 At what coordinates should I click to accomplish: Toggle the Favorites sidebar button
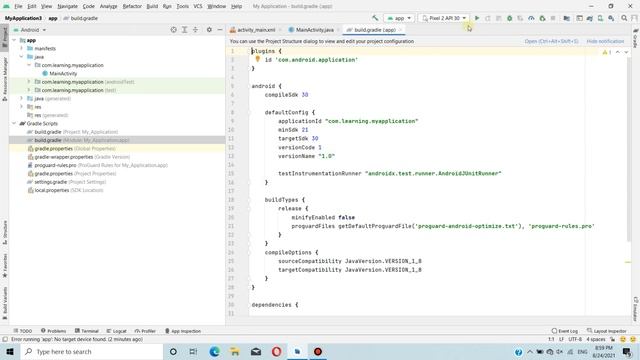click(5, 265)
